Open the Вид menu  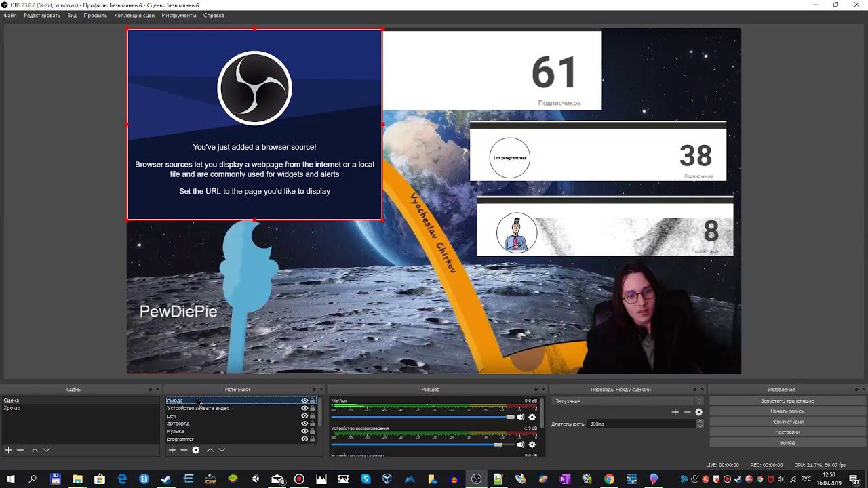pos(72,16)
